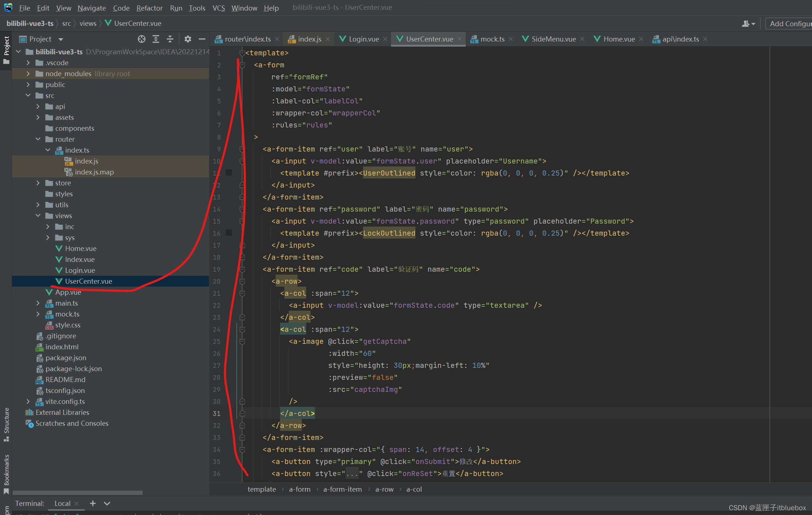Viewport: 812px width, 515px height.
Task: Close the SideMenu.vue tab
Action: 583,39
